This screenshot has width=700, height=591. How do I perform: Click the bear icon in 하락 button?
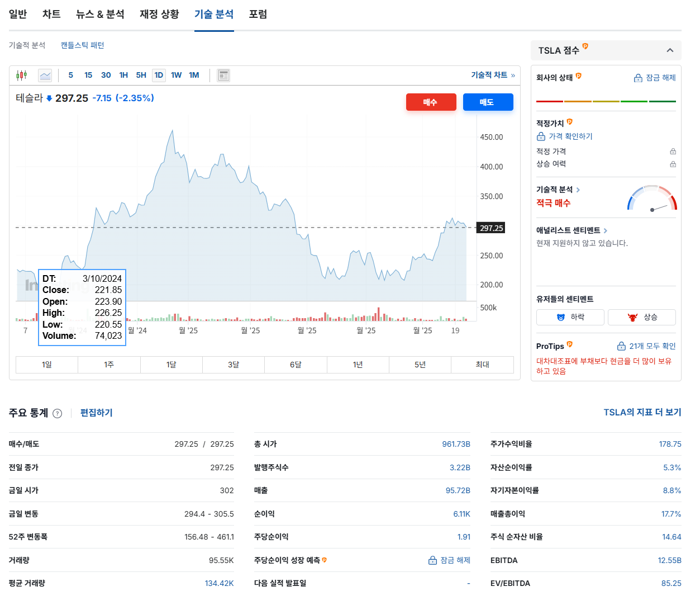(x=561, y=316)
